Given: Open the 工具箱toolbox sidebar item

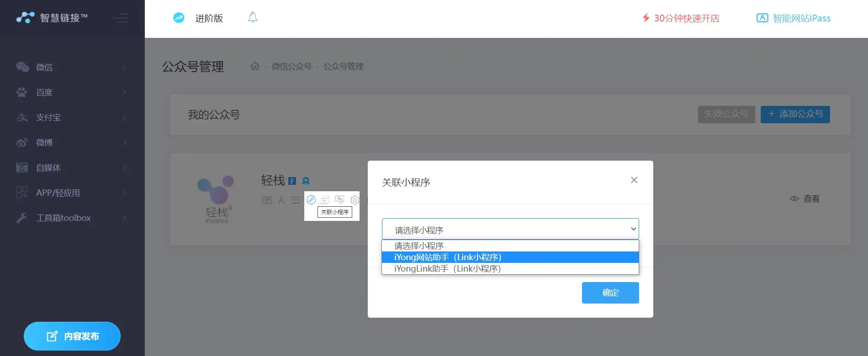Looking at the screenshot, I should (72, 218).
